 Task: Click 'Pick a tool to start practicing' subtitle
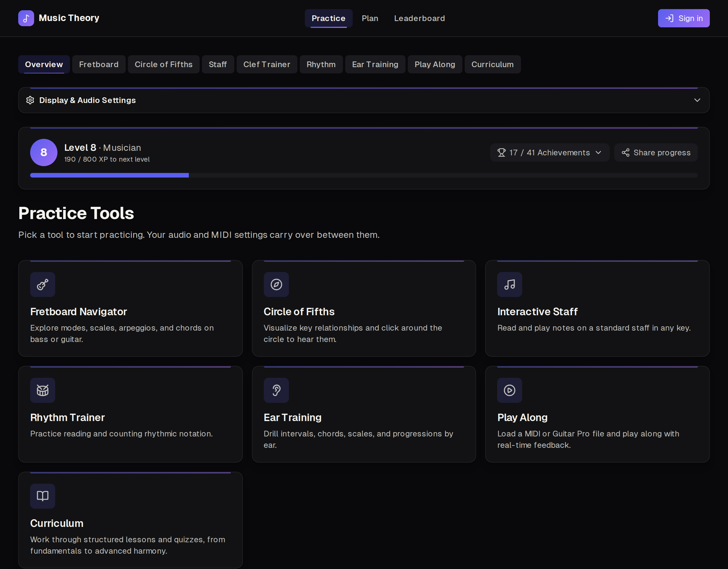199,235
